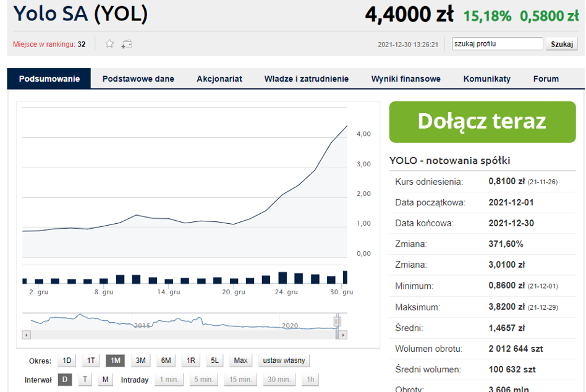Set monthly interval with M button
586x392 pixels.
pos(105,380)
